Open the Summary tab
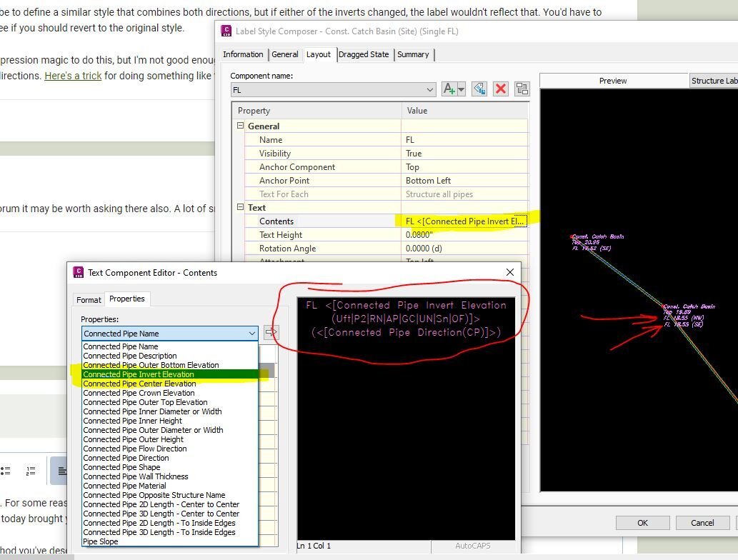The width and height of the screenshot is (738, 560). (x=413, y=54)
